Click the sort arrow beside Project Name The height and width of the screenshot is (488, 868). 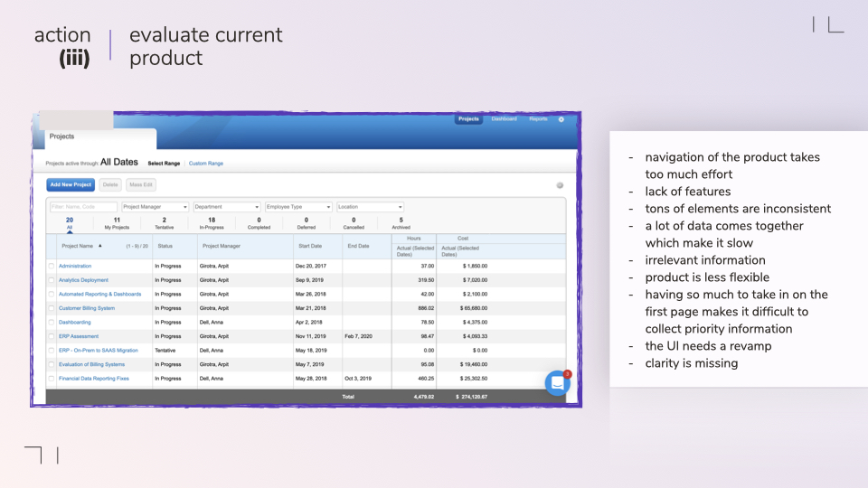click(x=100, y=246)
